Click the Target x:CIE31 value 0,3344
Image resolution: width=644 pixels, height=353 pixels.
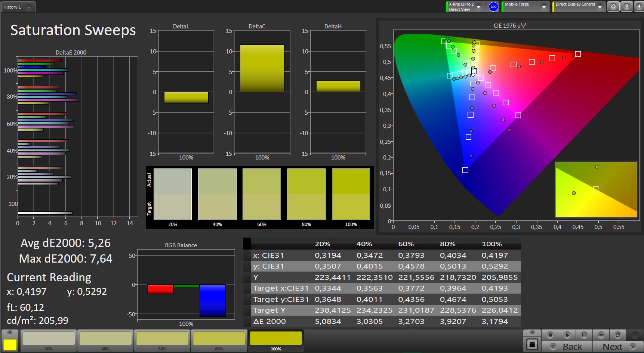[x=328, y=288]
